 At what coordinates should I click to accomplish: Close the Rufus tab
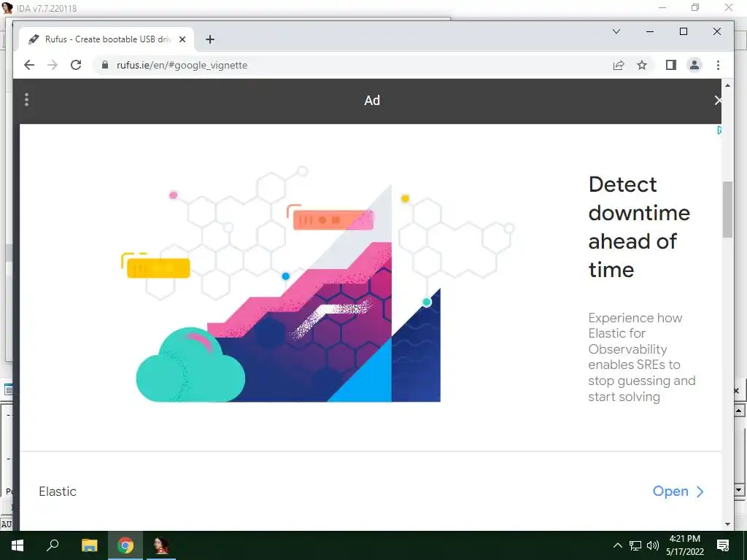coord(182,39)
